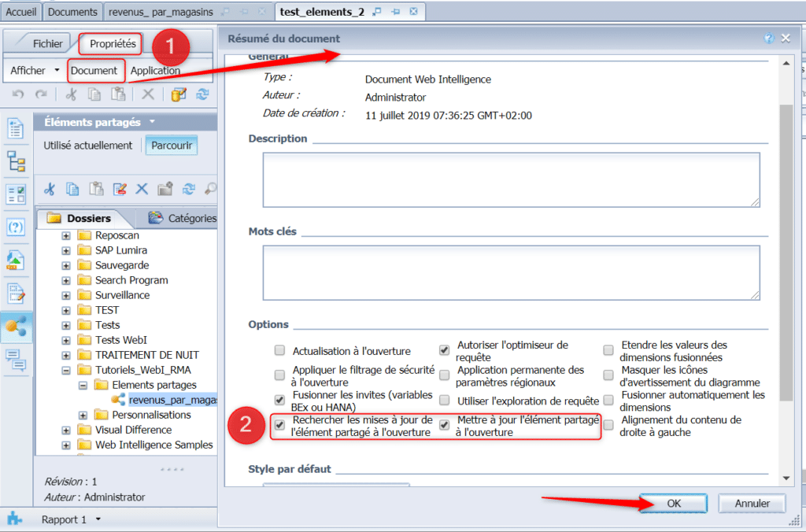Click the user prompt (?) sidebar icon

[x=16, y=227]
